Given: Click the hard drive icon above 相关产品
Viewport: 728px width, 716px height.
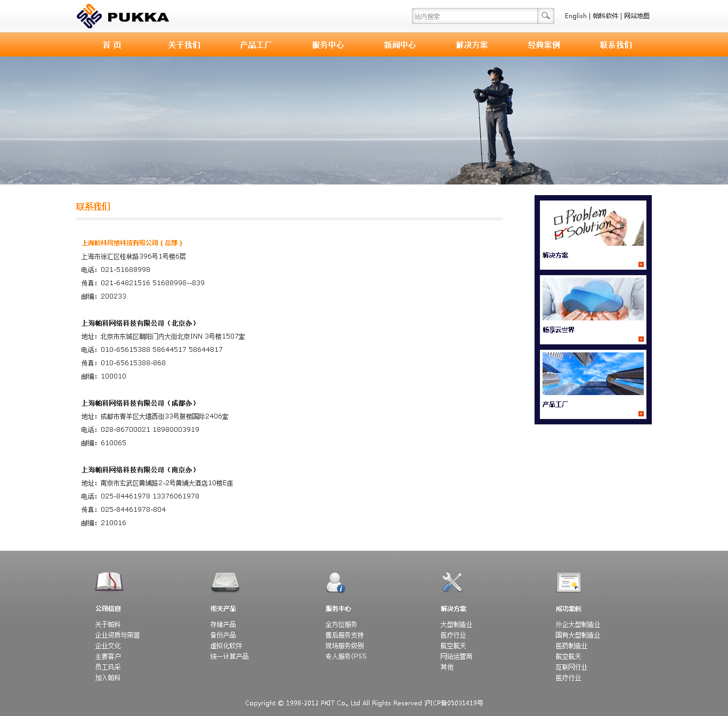Looking at the screenshot, I should [225, 582].
